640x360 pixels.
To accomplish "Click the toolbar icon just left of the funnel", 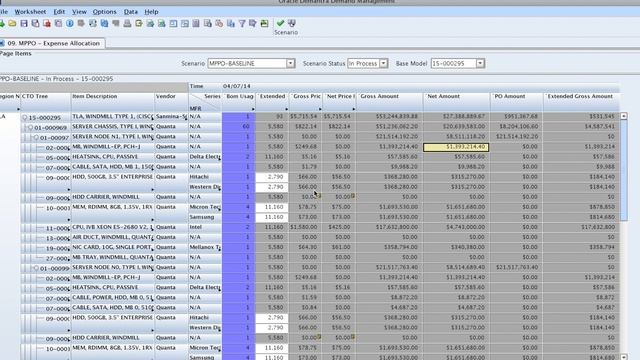I will click(x=231, y=23).
